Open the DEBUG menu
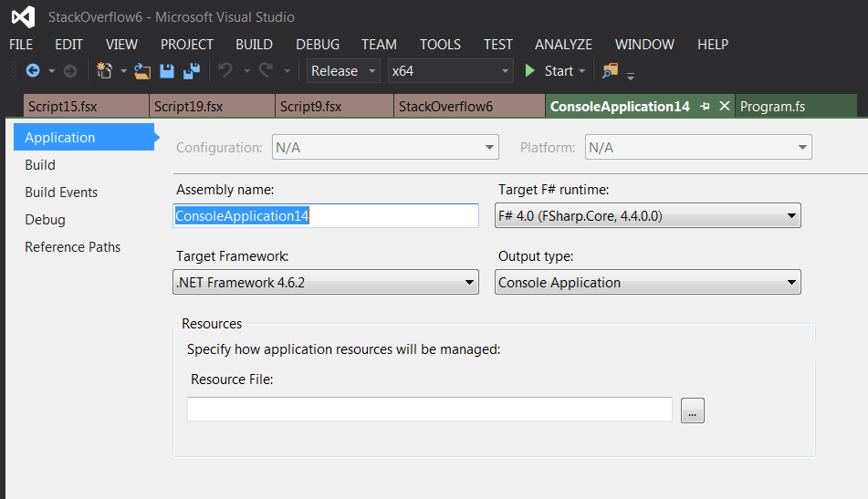This screenshot has width=868, height=499. click(317, 44)
